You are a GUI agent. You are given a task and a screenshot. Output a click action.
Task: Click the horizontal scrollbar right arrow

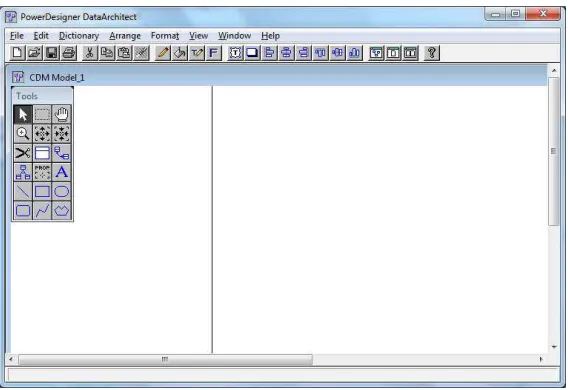pos(541,359)
